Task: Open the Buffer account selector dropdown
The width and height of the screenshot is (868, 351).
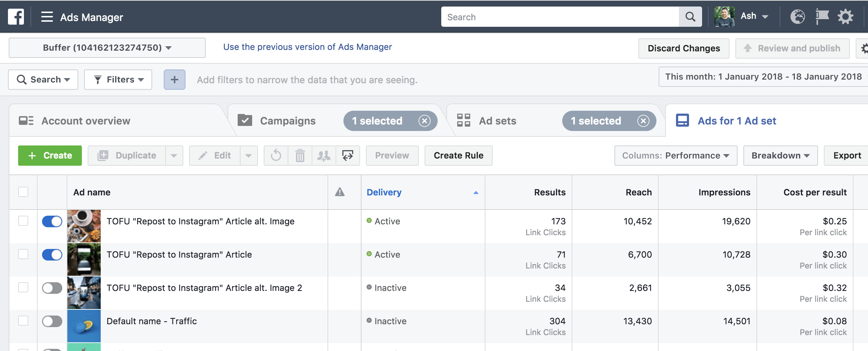Action: (107, 47)
